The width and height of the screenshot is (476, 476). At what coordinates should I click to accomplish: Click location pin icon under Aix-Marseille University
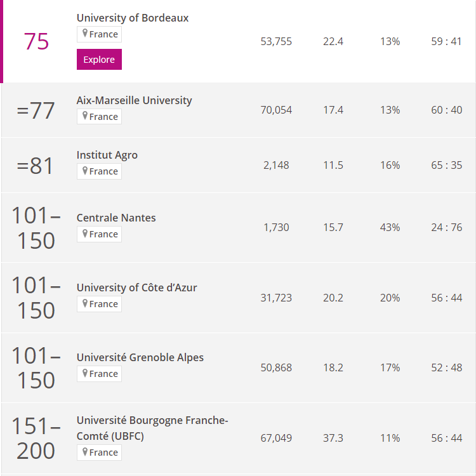[85, 116]
